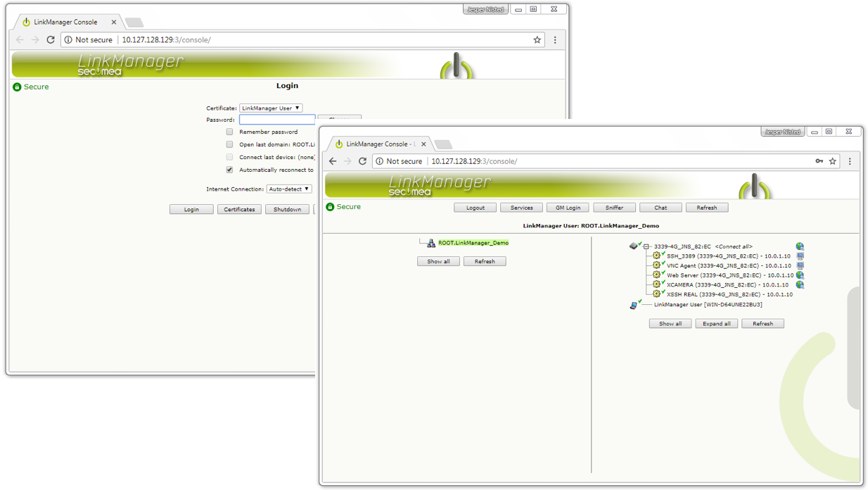868x490 pixels.
Task: Uncheck the Automatically reconnect checkbox
Action: point(229,170)
